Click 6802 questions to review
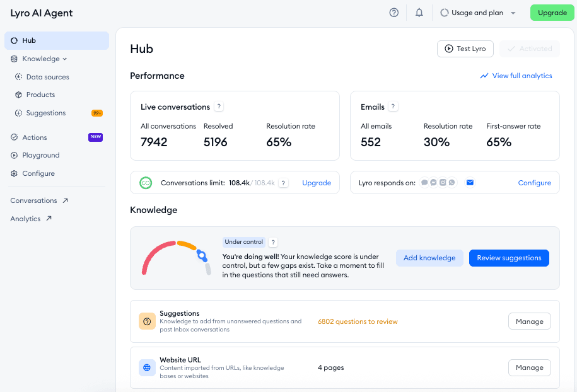577x392 pixels. [x=358, y=321]
